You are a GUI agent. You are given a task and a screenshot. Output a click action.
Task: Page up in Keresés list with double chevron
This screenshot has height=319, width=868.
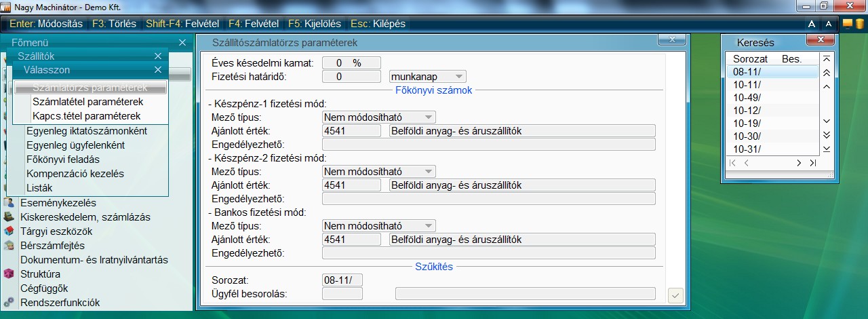tap(826, 73)
